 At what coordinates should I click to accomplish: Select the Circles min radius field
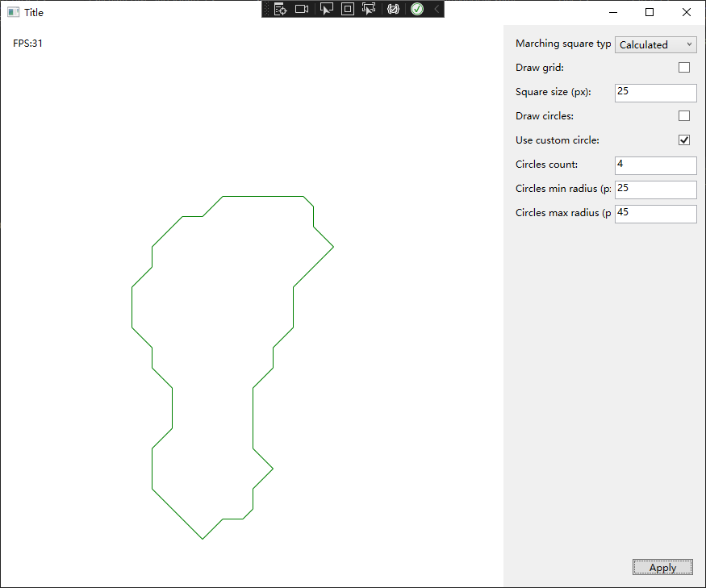655,190
